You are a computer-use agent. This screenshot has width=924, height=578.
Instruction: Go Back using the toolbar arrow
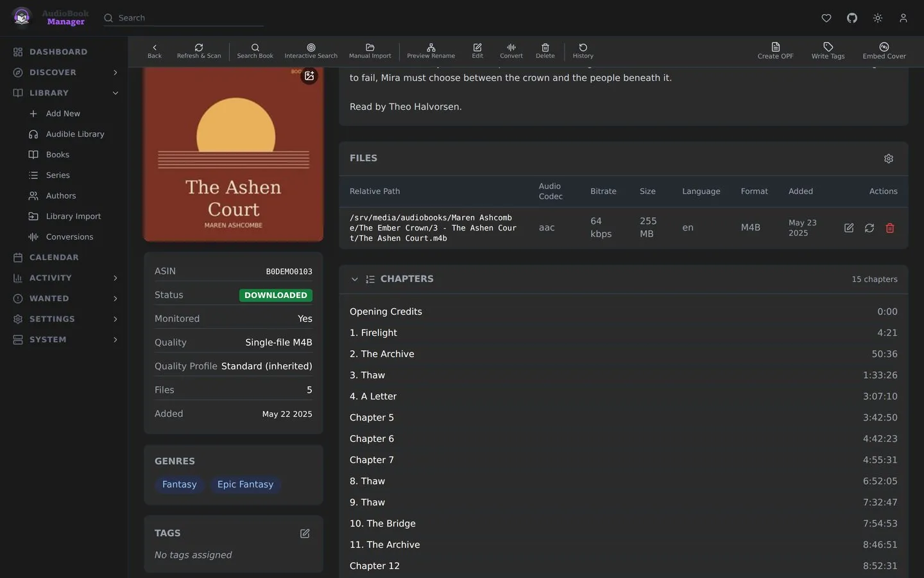click(155, 51)
